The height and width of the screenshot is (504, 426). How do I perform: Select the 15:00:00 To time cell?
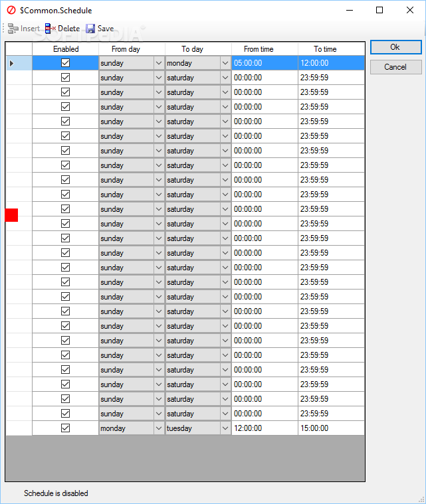point(331,428)
